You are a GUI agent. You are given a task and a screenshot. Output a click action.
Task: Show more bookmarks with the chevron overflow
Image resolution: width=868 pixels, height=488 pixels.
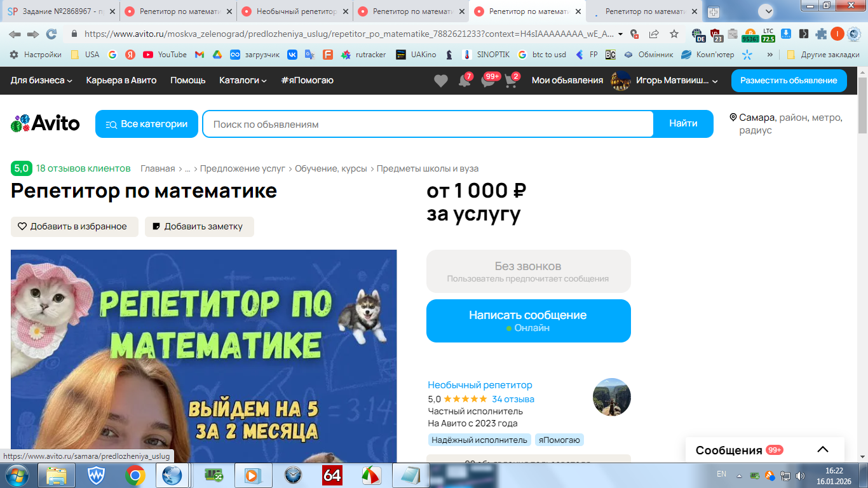770,55
